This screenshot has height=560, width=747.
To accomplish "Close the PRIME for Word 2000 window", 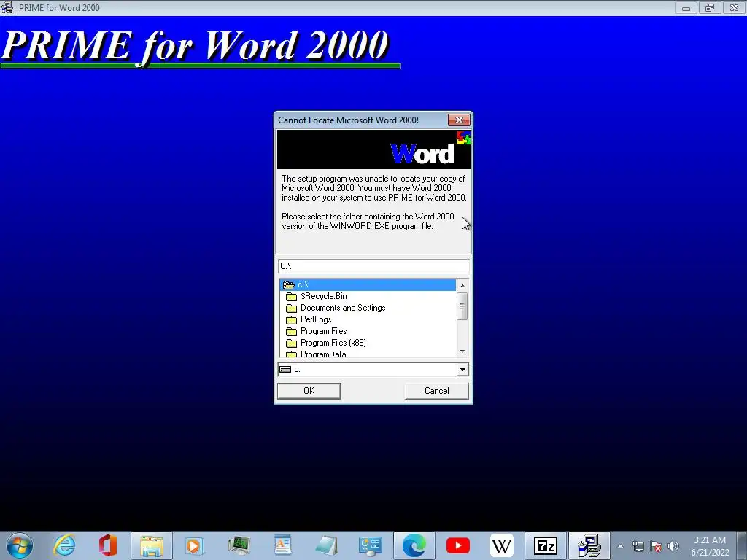I will (x=734, y=7).
